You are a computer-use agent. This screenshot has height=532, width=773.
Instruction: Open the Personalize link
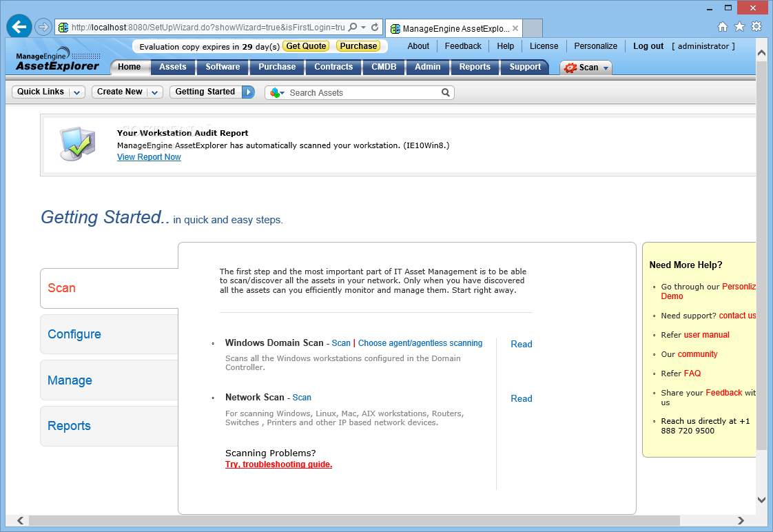tap(595, 46)
